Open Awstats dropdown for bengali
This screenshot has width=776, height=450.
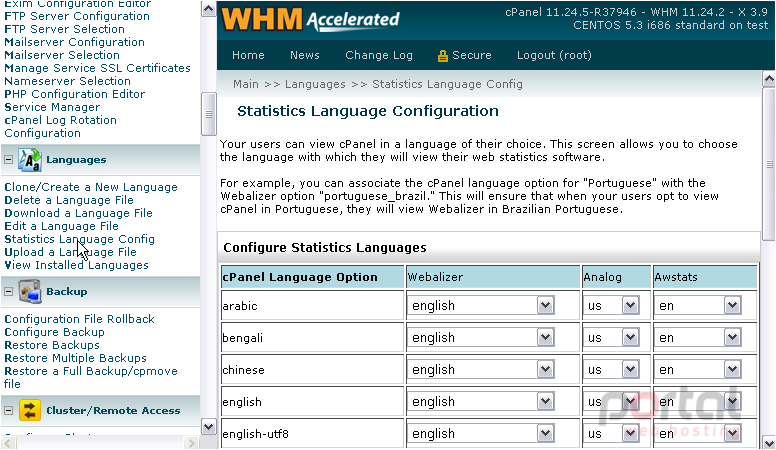click(697, 338)
